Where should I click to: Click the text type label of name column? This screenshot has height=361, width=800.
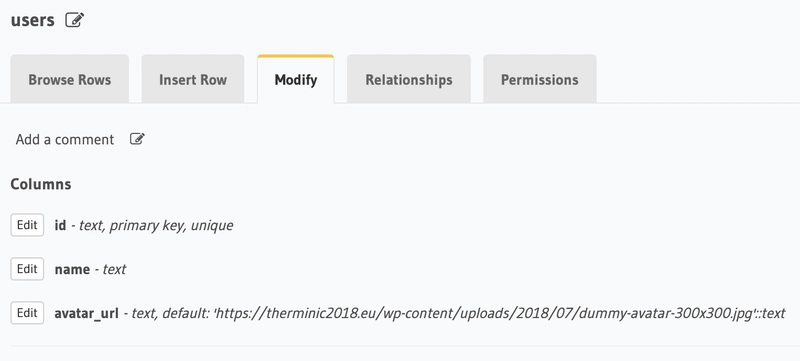point(114,269)
